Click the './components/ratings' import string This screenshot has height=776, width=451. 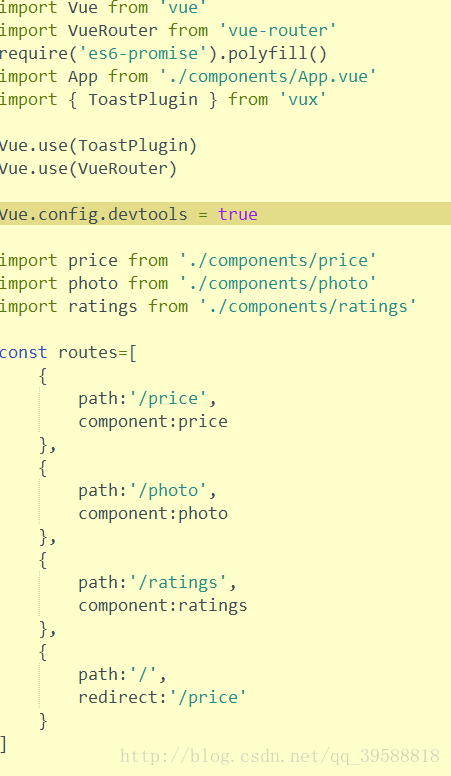(307, 307)
